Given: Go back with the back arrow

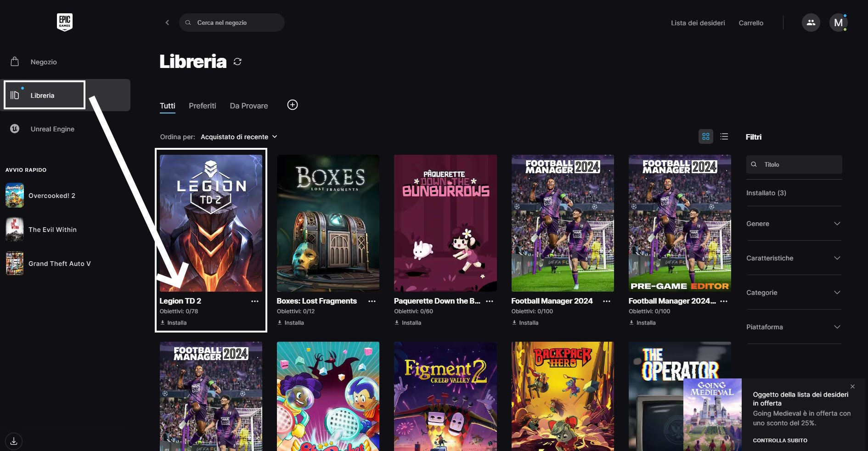Looking at the screenshot, I should [x=167, y=23].
